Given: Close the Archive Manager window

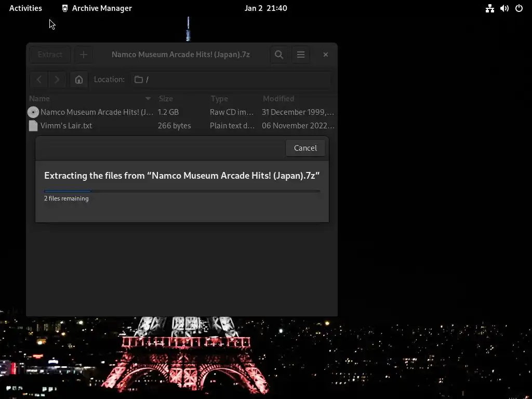Looking at the screenshot, I should 325,55.
